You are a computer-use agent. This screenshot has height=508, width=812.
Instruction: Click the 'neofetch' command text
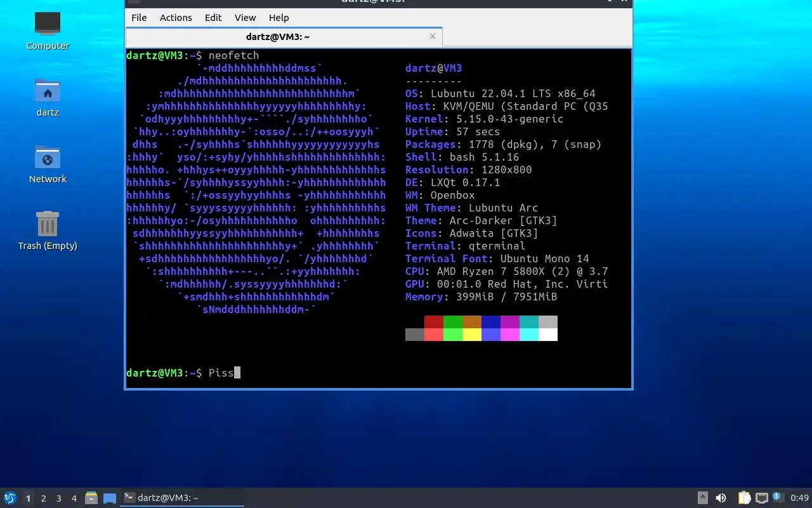click(233, 55)
